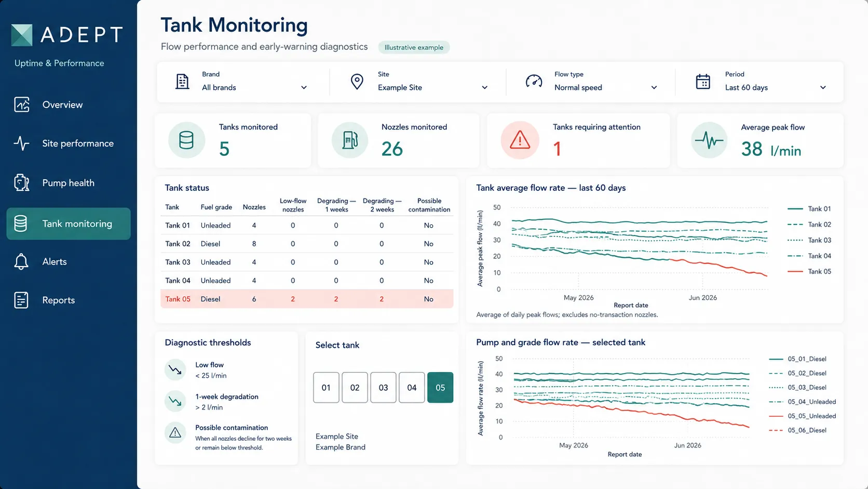Open Overview via its chart icon
This screenshot has width=868, height=489.
22,104
